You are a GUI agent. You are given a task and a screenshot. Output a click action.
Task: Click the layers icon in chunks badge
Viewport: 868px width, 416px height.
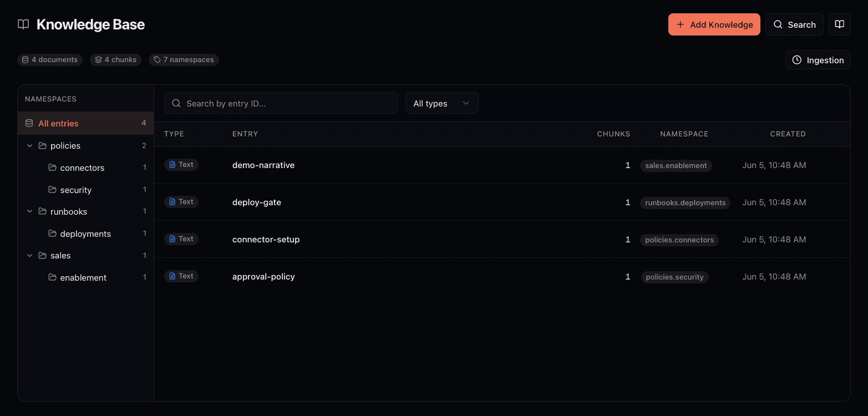(98, 60)
